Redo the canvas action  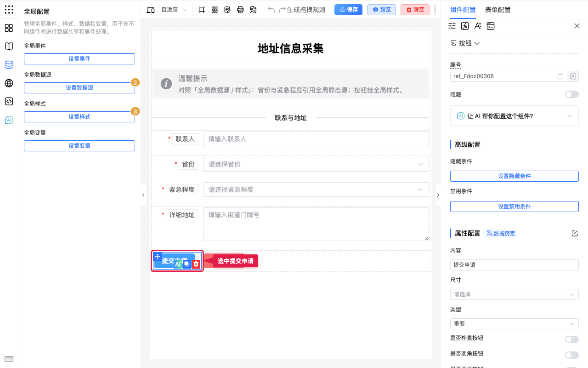click(x=282, y=10)
